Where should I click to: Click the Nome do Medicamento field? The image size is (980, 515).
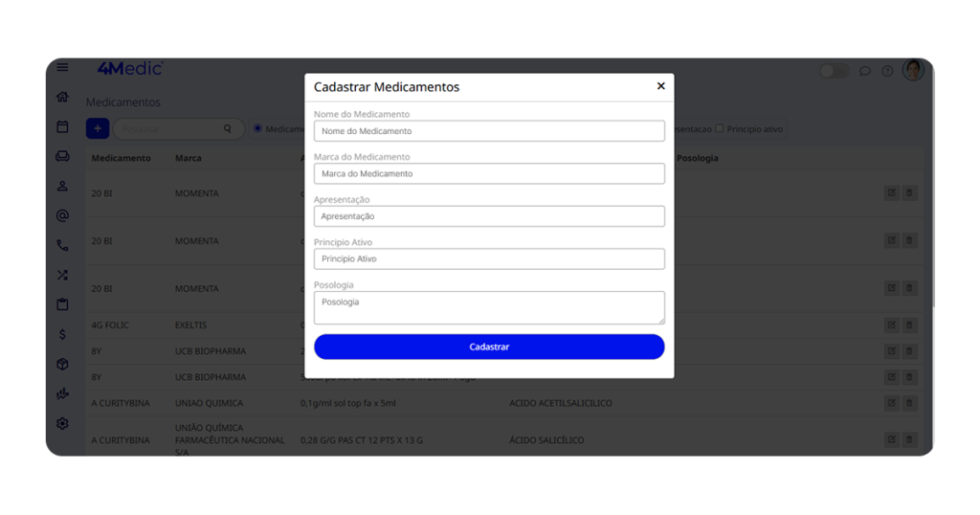coord(489,131)
